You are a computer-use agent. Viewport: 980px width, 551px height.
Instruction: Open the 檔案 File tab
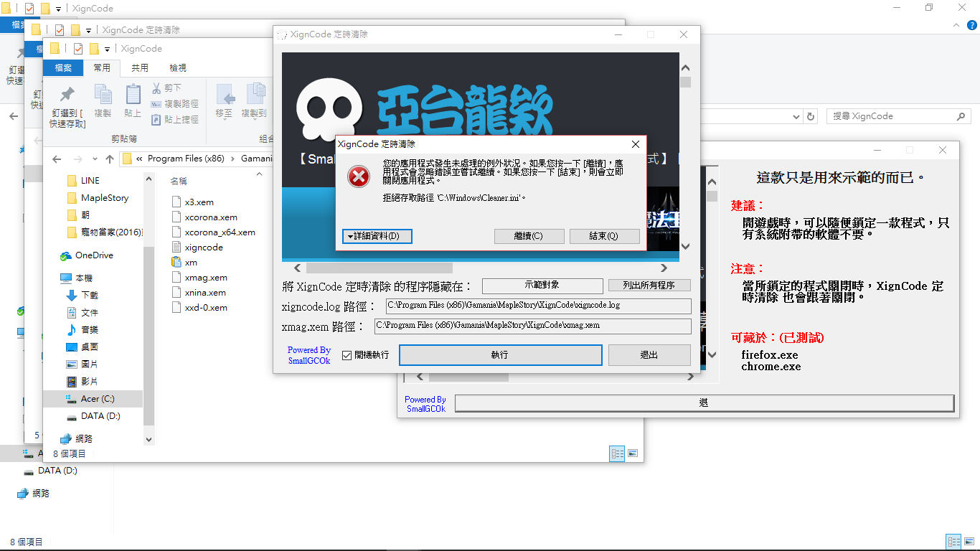[62, 68]
